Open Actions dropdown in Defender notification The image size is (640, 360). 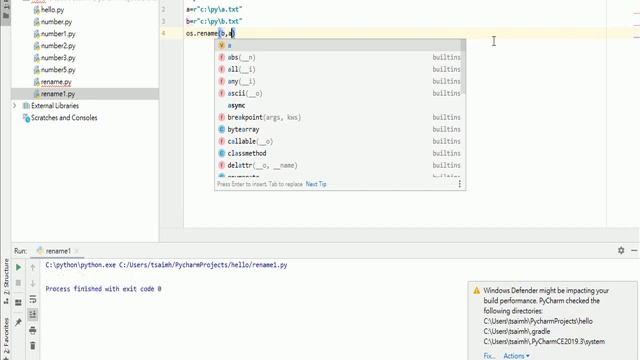pos(516,356)
